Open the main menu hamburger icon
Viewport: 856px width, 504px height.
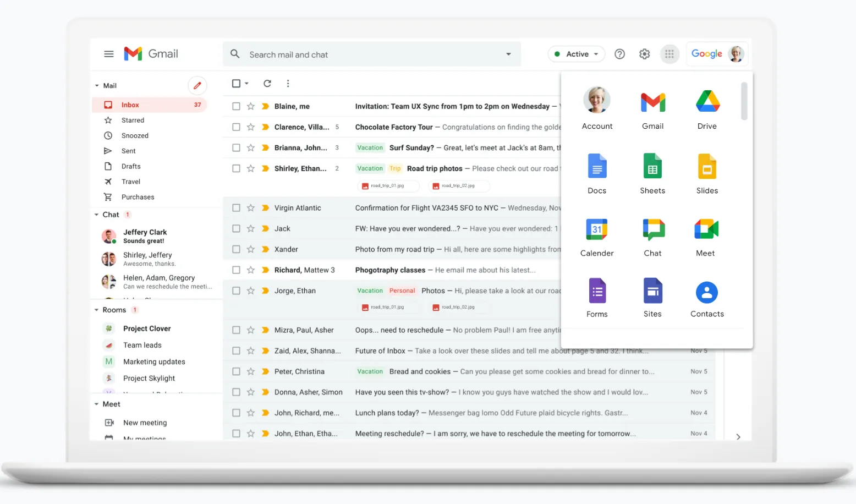tap(109, 54)
